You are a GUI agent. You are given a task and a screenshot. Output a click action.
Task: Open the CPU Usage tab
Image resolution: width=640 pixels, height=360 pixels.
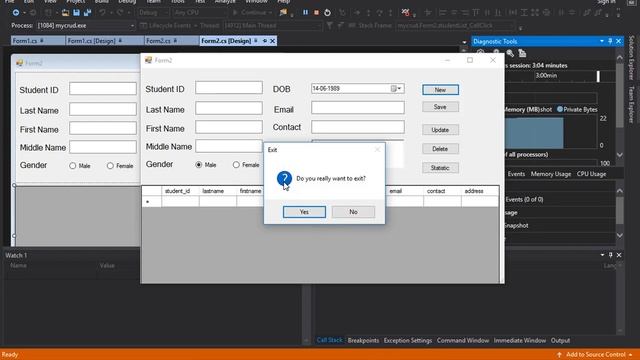[591, 174]
